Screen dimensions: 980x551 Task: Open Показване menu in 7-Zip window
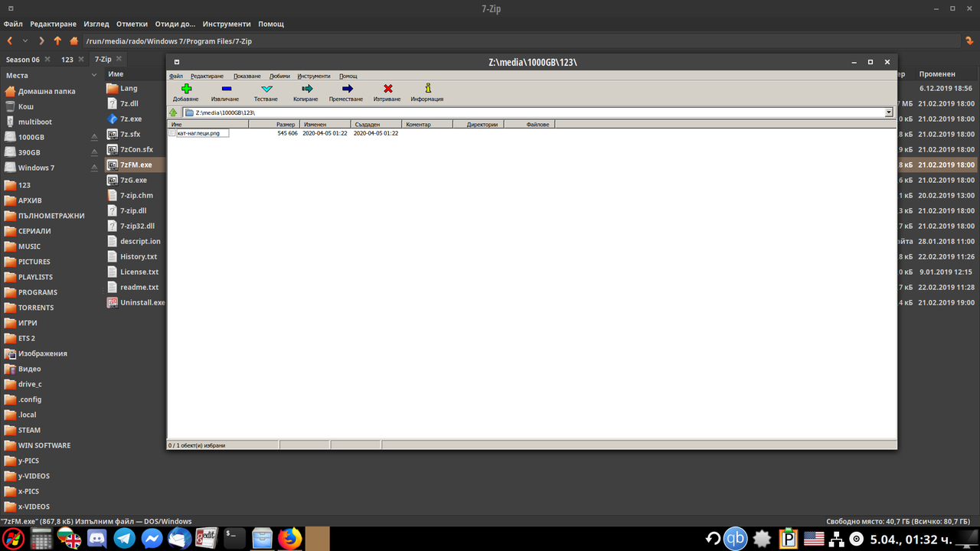(247, 76)
